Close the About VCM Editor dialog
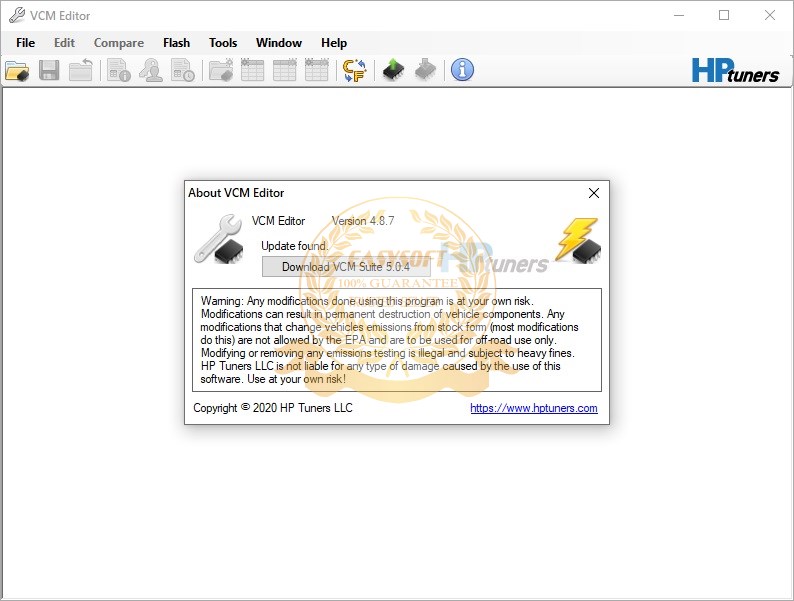The width and height of the screenshot is (794, 601). 594,193
